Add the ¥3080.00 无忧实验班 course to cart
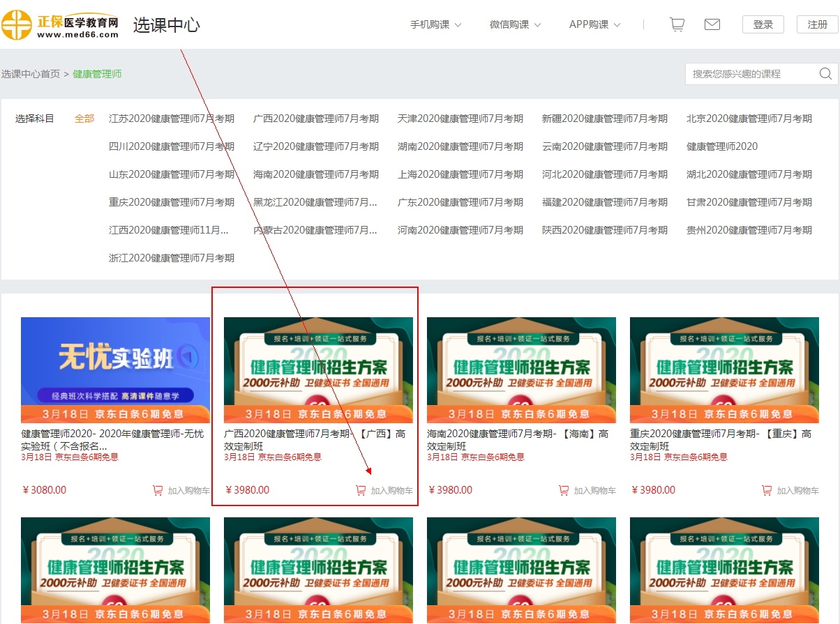840x624 pixels. (x=181, y=491)
